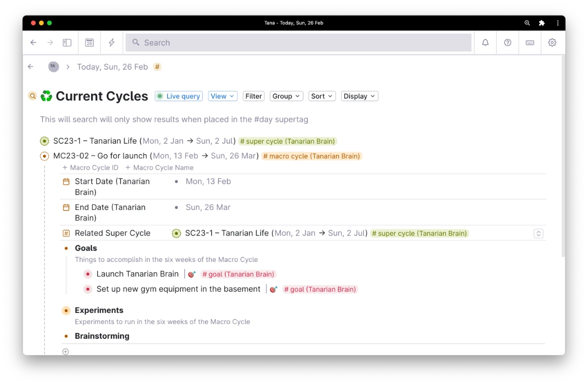Open the TA workspace avatar
This screenshot has height=385, width=588.
click(53, 67)
